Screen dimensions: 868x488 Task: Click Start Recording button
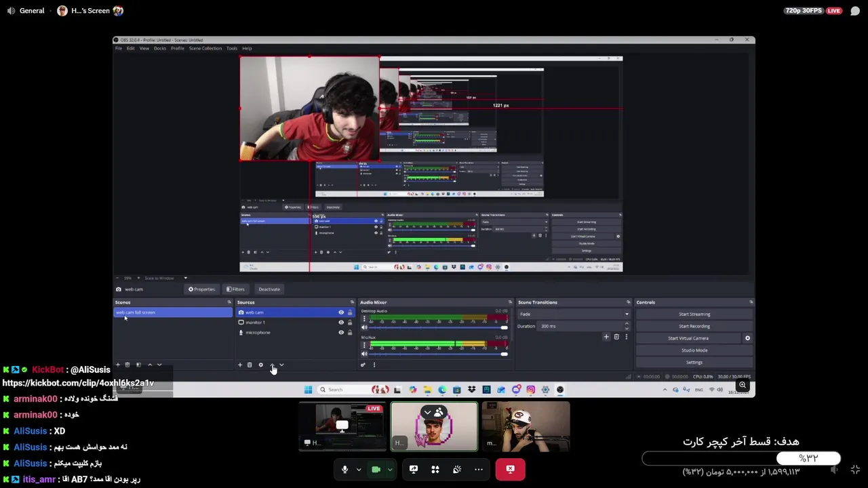tap(694, 326)
